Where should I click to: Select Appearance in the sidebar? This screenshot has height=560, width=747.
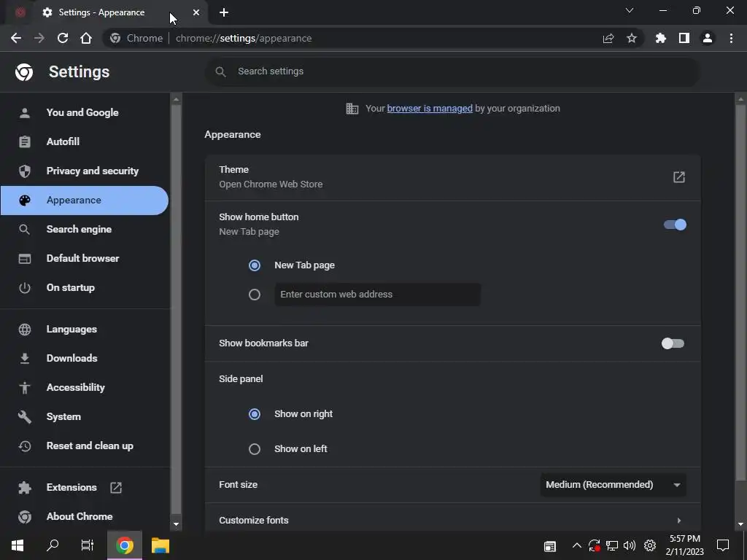[x=84, y=200]
